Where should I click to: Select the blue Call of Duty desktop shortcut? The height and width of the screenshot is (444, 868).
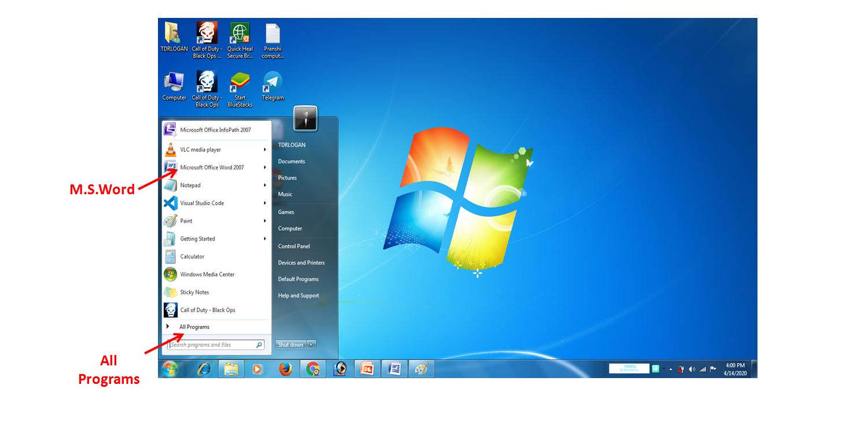point(207,89)
